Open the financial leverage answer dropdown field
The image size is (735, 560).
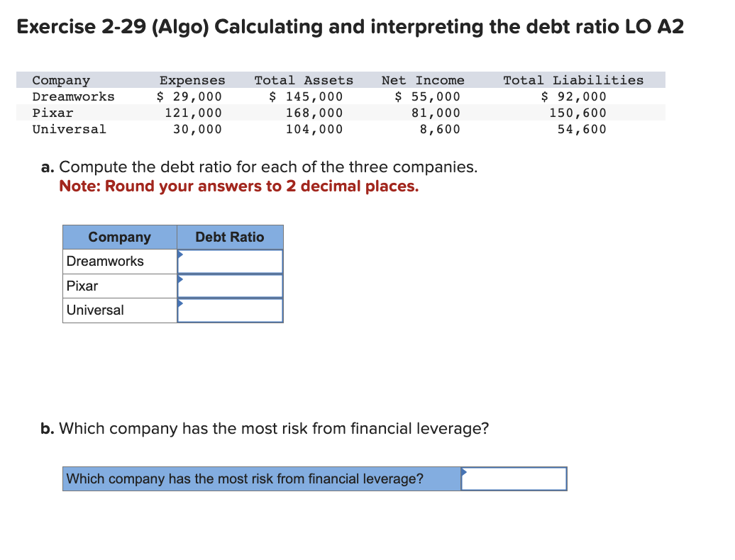tap(513, 478)
